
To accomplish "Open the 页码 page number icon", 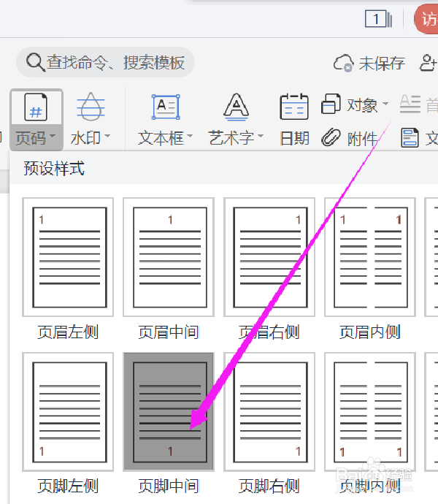I will click(x=36, y=107).
